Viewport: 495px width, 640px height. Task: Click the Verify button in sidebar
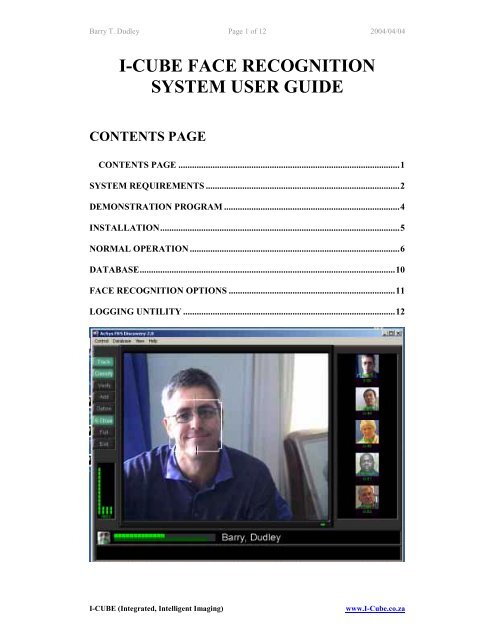[x=104, y=385]
